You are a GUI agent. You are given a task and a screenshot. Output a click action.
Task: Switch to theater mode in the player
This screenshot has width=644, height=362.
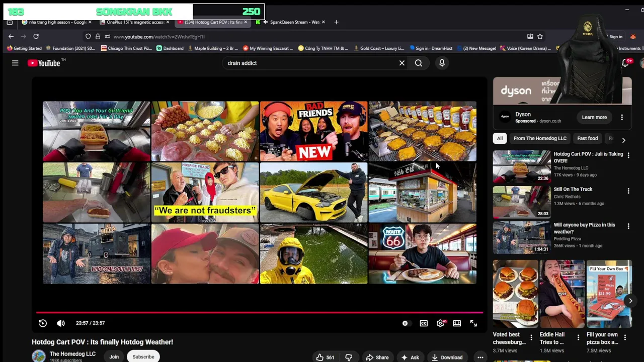coord(457,323)
